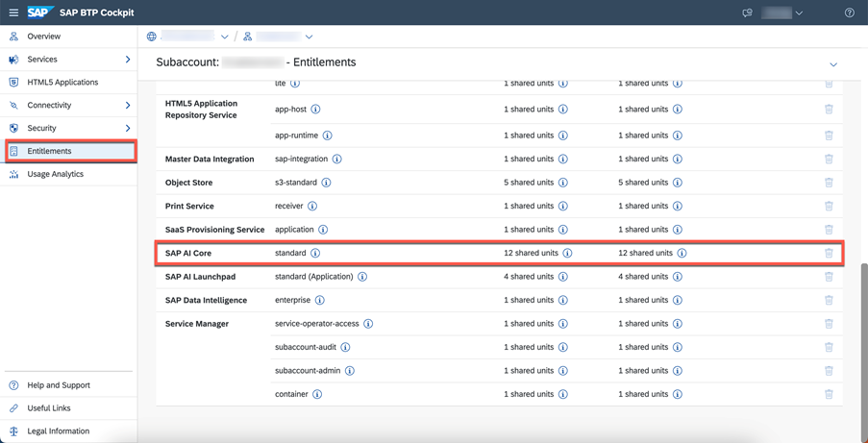Delete the container entitlement
This screenshot has height=443, width=868.
tap(829, 394)
